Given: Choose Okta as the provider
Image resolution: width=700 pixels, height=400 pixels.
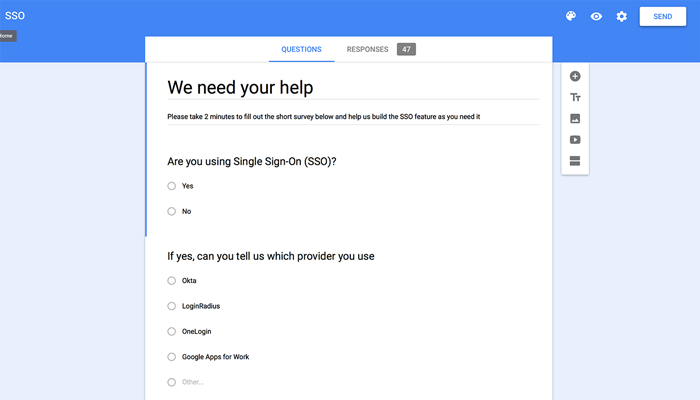Looking at the screenshot, I should [x=172, y=280].
